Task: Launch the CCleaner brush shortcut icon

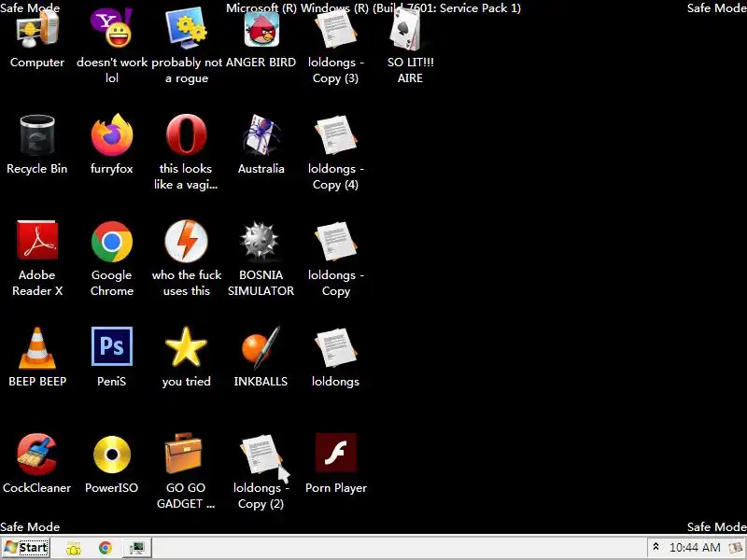Action: click(x=37, y=454)
